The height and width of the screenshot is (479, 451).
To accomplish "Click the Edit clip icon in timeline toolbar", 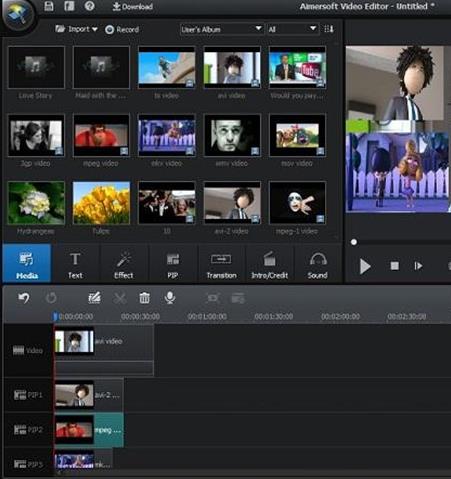I will [x=94, y=298].
